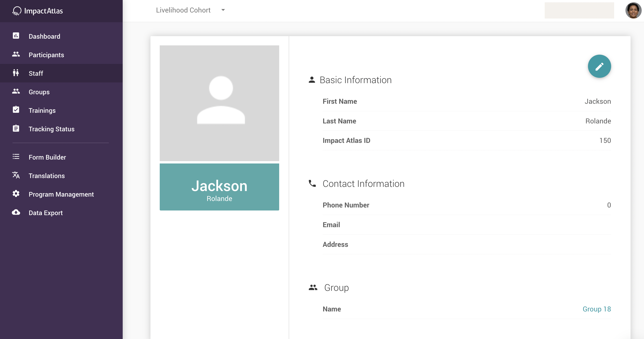Viewport: 644px width, 339px height.
Task: Click the Data Export cloud icon
Action: coord(16,213)
